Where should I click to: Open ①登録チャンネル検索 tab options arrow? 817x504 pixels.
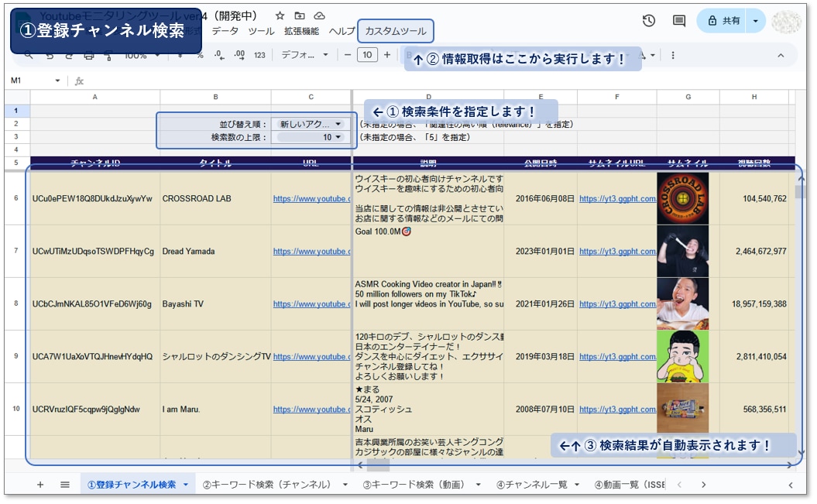pos(186,485)
